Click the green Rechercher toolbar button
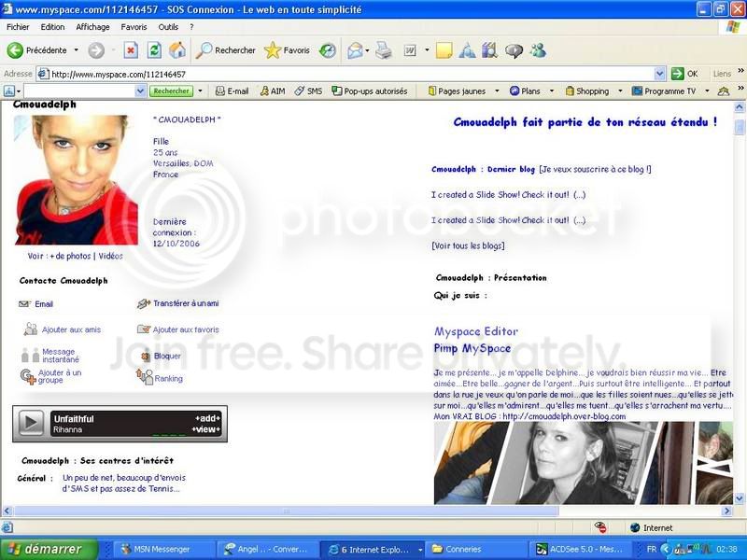This screenshot has height=560, width=747. (172, 91)
